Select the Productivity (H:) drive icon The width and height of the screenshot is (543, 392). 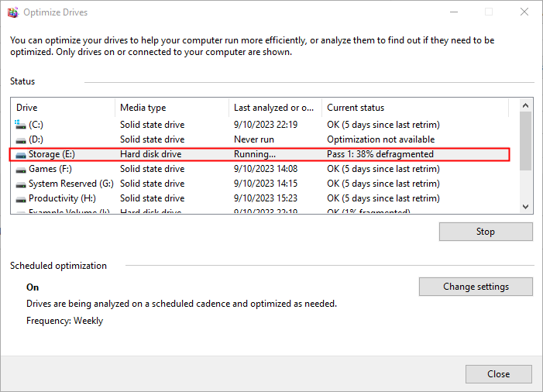[20, 198]
